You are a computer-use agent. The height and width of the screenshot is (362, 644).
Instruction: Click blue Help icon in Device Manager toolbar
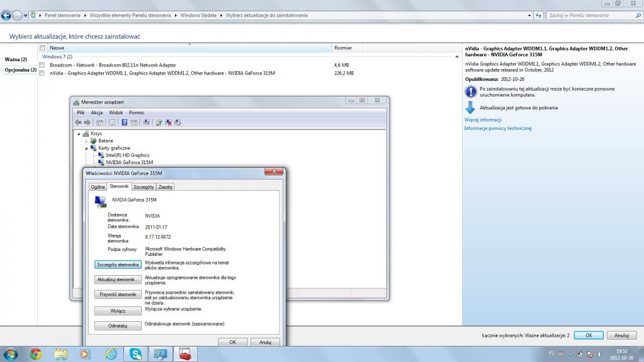pos(125,123)
